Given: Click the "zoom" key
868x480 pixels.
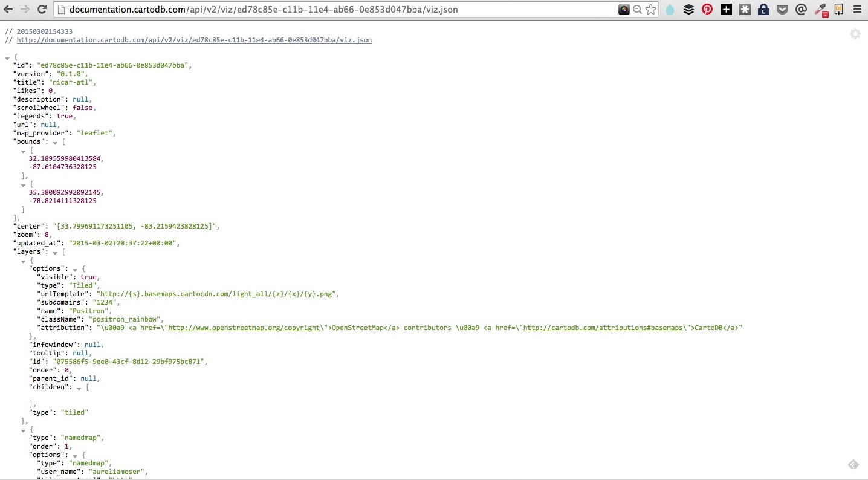Looking at the screenshot, I should (25, 235).
